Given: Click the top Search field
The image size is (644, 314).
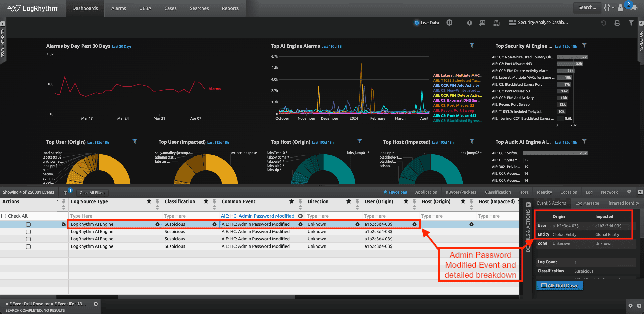Looking at the screenshot, I should pyautogui.click(x=587, y=7).
